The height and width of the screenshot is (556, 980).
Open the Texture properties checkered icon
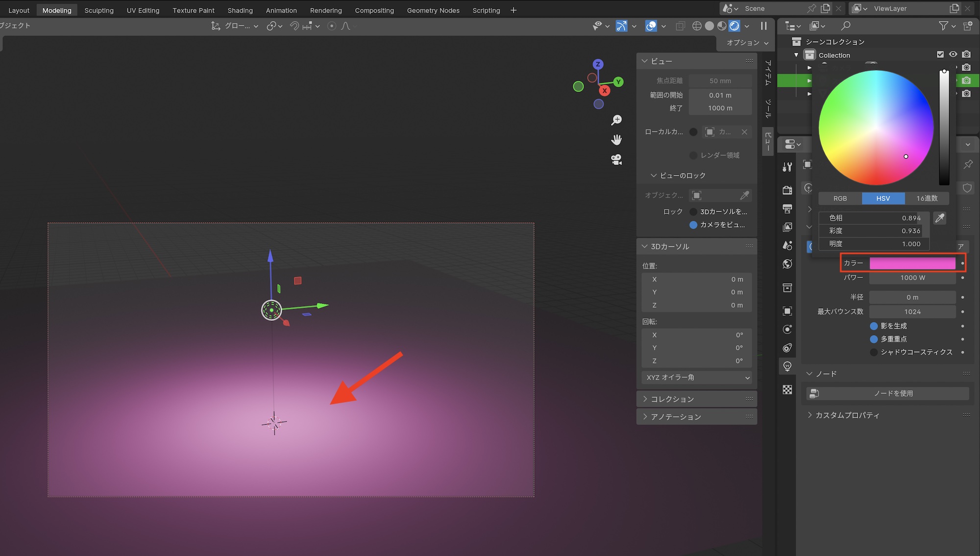coord(787,389)
